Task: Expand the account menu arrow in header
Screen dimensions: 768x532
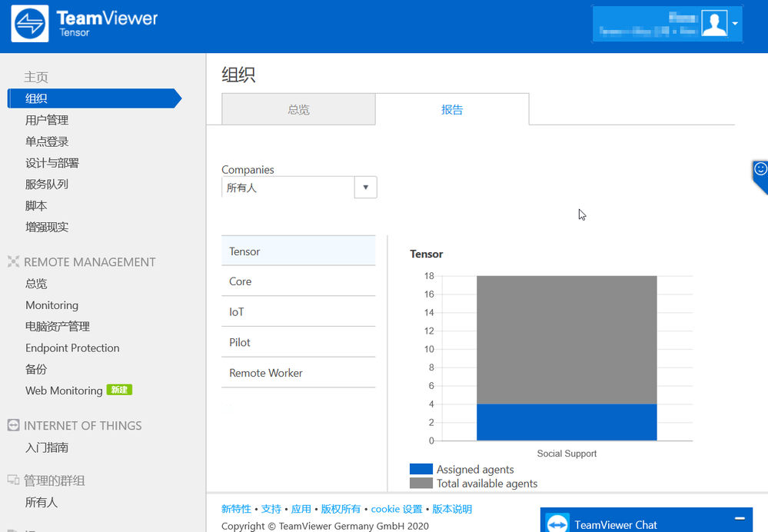Action: [735, 24]
